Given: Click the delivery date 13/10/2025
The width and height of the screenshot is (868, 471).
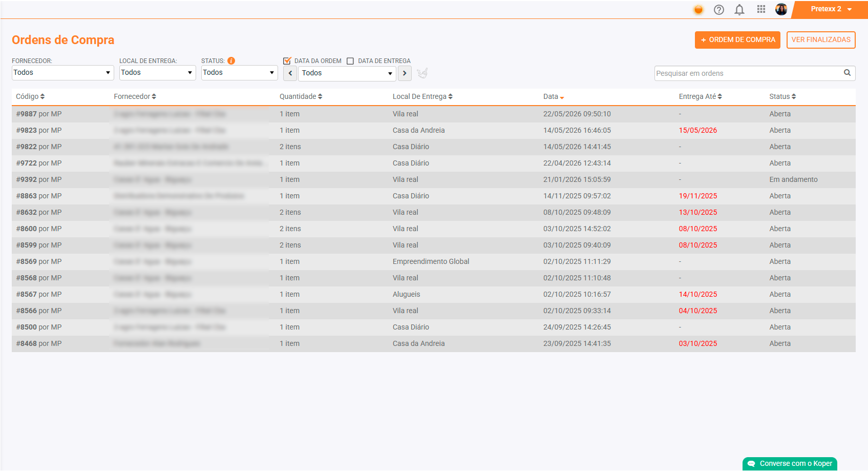Looking at the screenshot, I should (698, 212).
